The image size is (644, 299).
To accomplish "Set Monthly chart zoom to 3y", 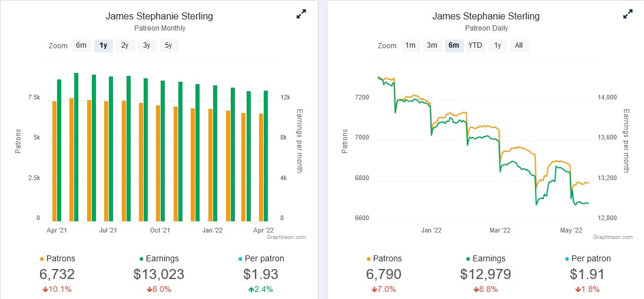I will [x=147, y=45].
